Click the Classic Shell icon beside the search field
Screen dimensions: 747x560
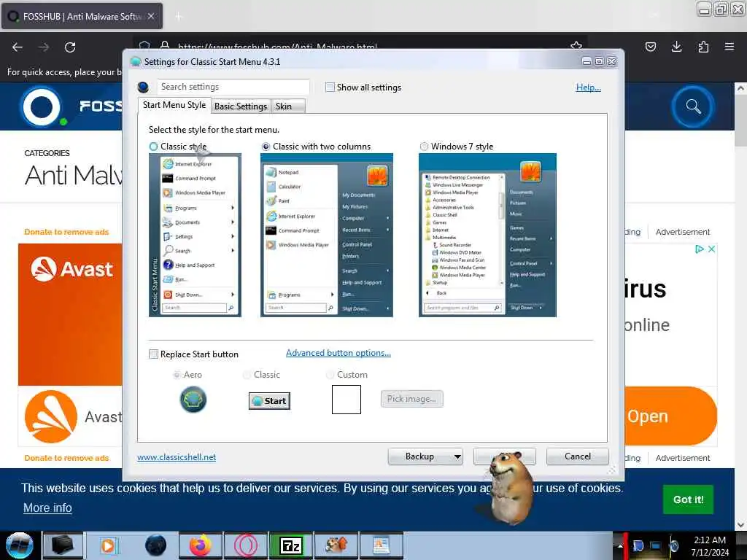tap(143, 87)
